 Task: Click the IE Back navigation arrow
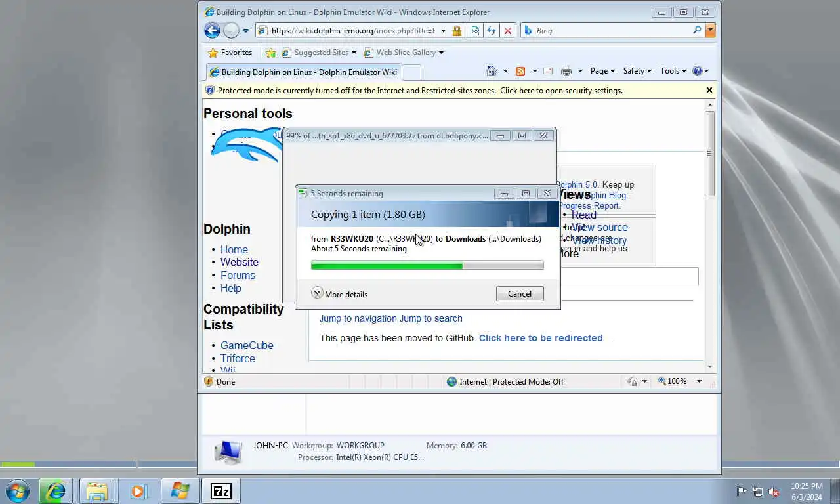(x=211, y=30)
